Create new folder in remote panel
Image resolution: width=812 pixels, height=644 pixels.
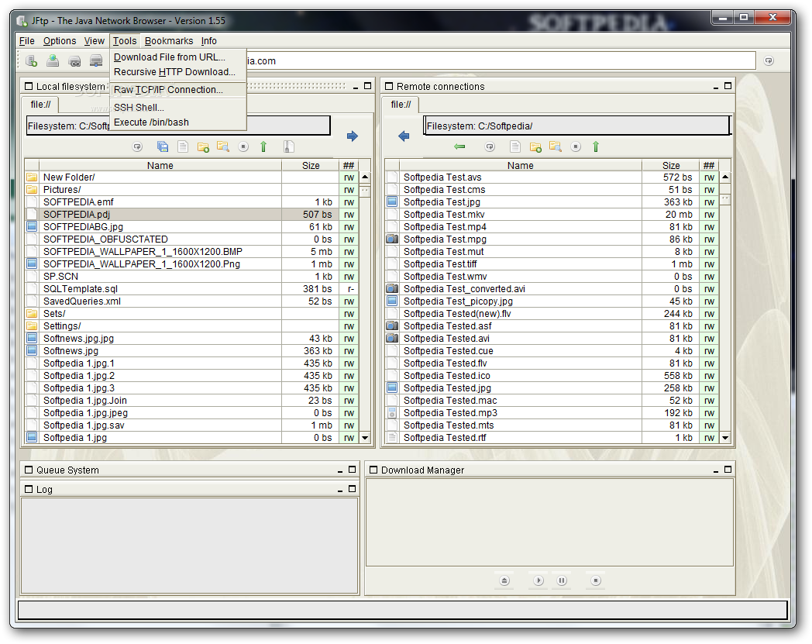coord(535,146)
